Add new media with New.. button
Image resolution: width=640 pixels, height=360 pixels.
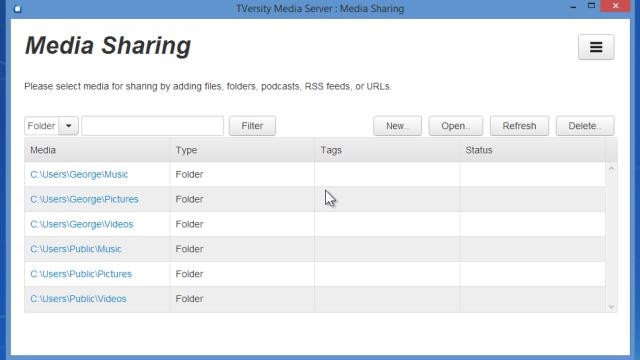tap(397, 126)
